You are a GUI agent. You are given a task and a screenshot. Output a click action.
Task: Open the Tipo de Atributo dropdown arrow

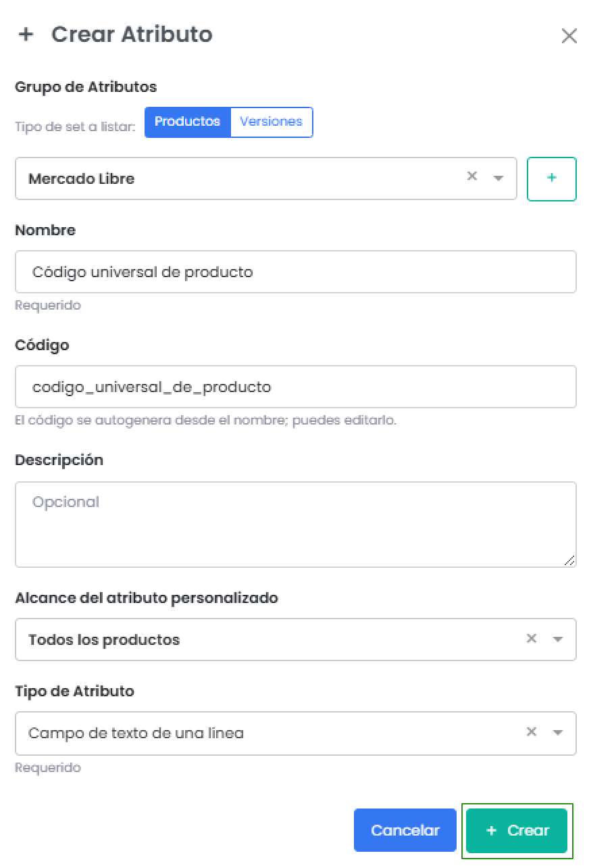click(558, 733)
